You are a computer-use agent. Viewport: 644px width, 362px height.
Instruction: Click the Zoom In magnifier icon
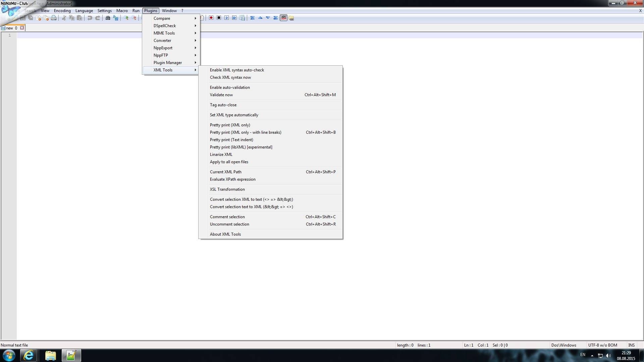tap(126, 18)
